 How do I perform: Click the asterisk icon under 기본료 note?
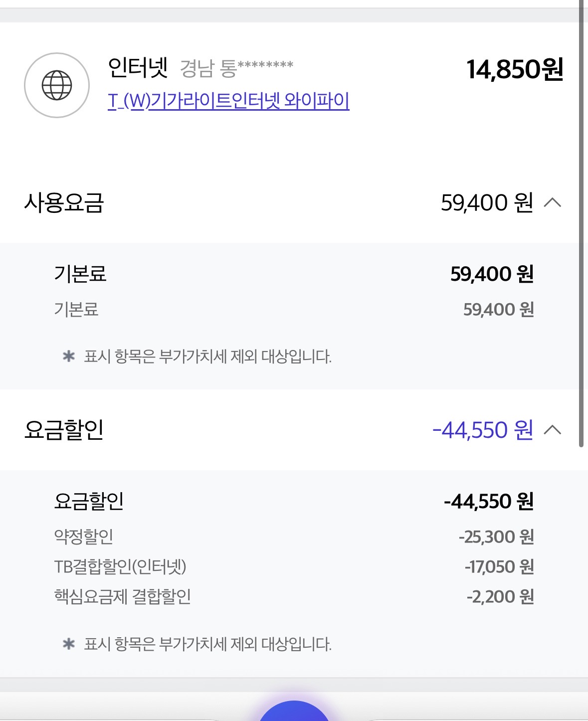point(69,357)
